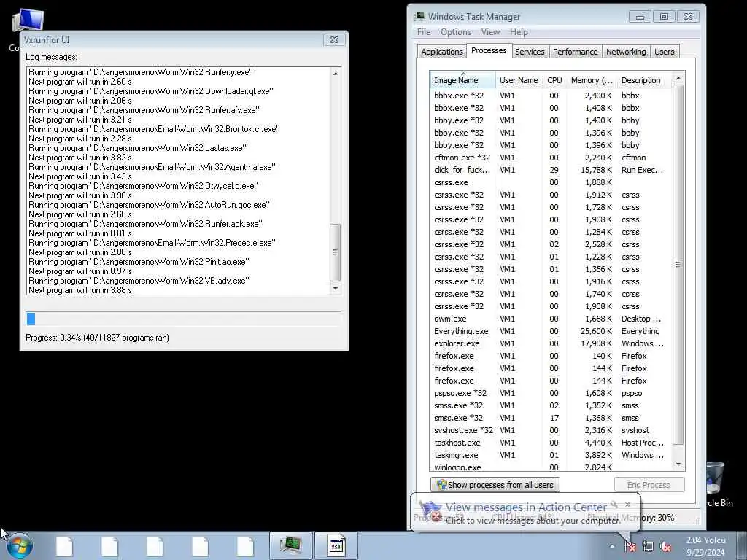The image size is (747, 560).
Task: Sort by Memory column header
Action: pos(592,80)
